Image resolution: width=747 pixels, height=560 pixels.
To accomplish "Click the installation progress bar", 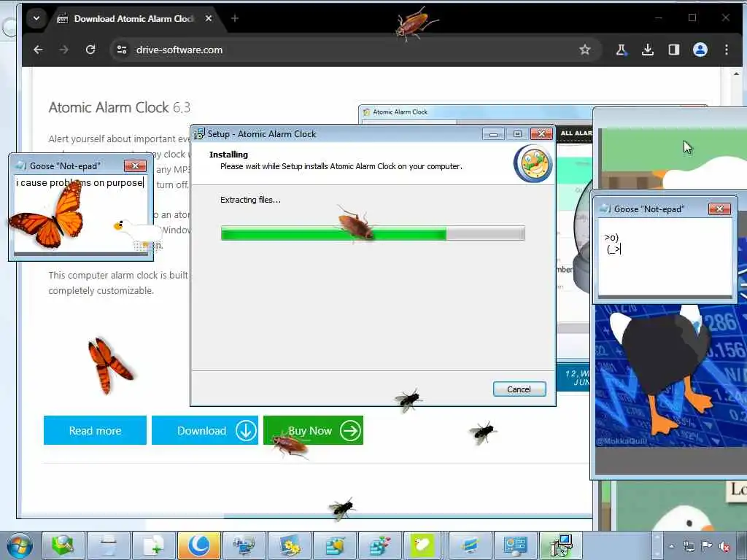I will [373, 233].
